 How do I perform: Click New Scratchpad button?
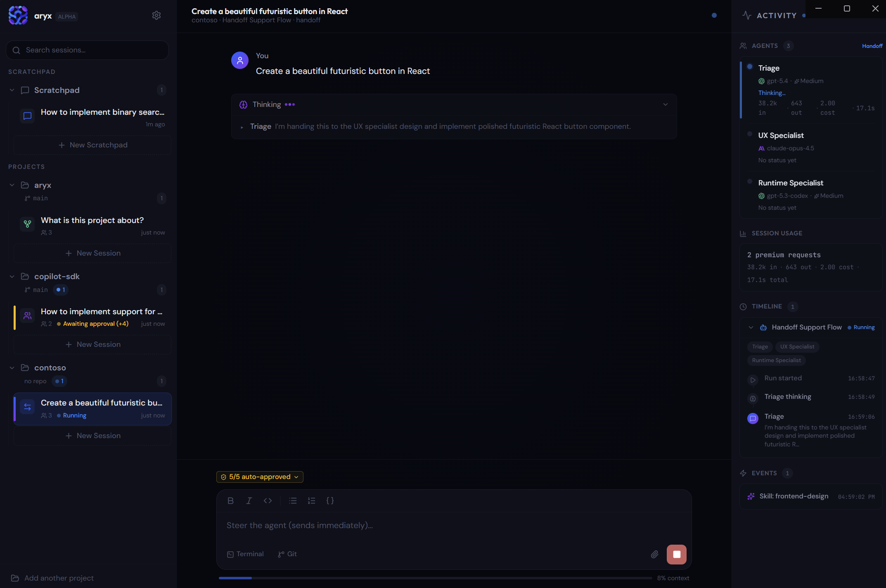pos(92,145)
